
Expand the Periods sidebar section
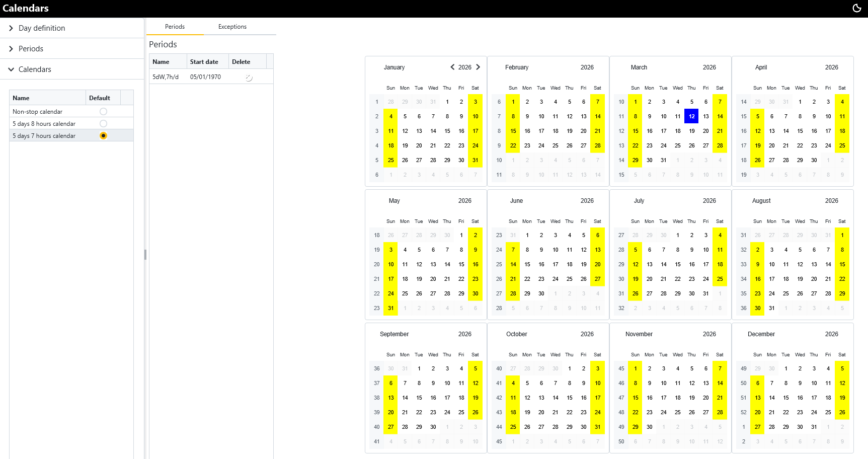(31, 49)
